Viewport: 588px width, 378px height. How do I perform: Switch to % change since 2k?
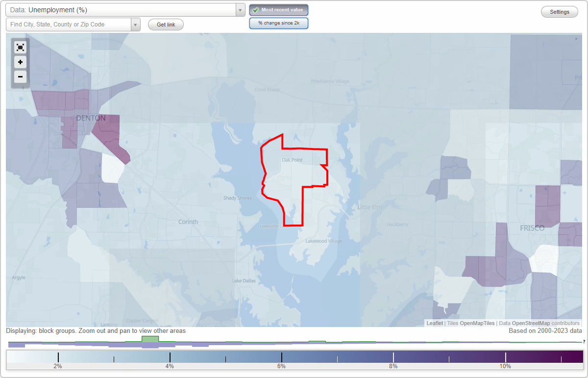click(x=279, y=23)
